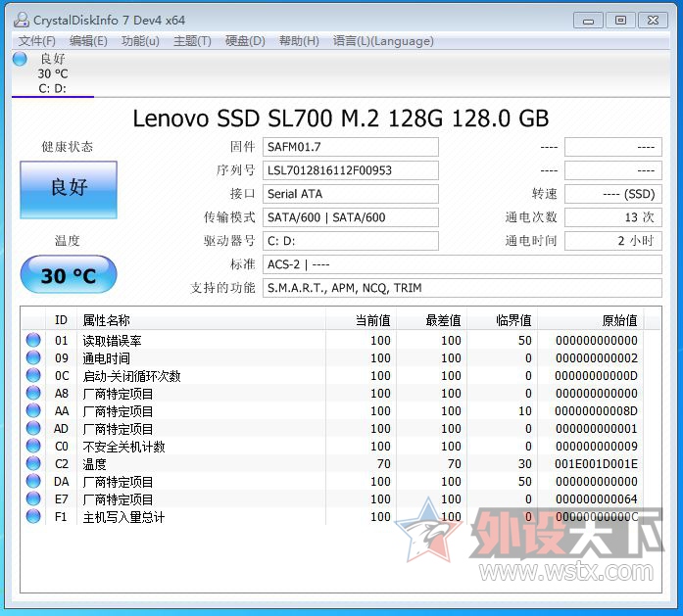Screen dimensions: 683x616
Task: Click the features field S.M.A.R.T., APM, NCQ, TRIM
Action: point(463,288)
